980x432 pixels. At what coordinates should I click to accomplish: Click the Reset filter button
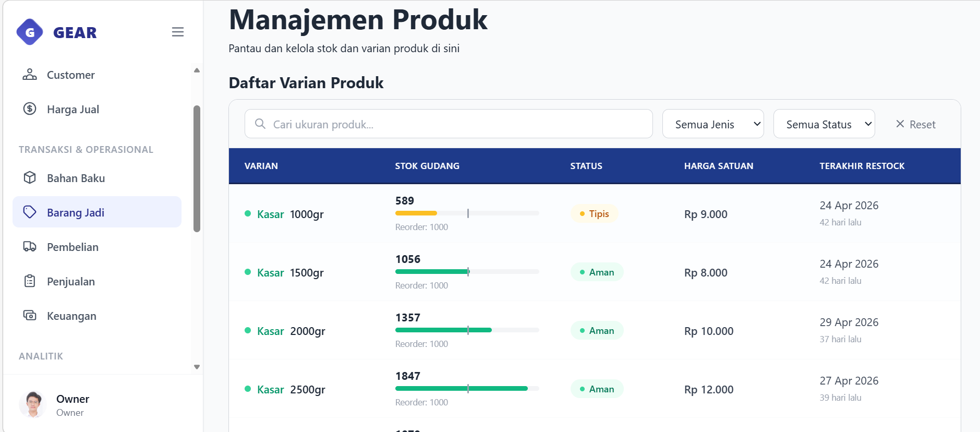tap(916, 124)
